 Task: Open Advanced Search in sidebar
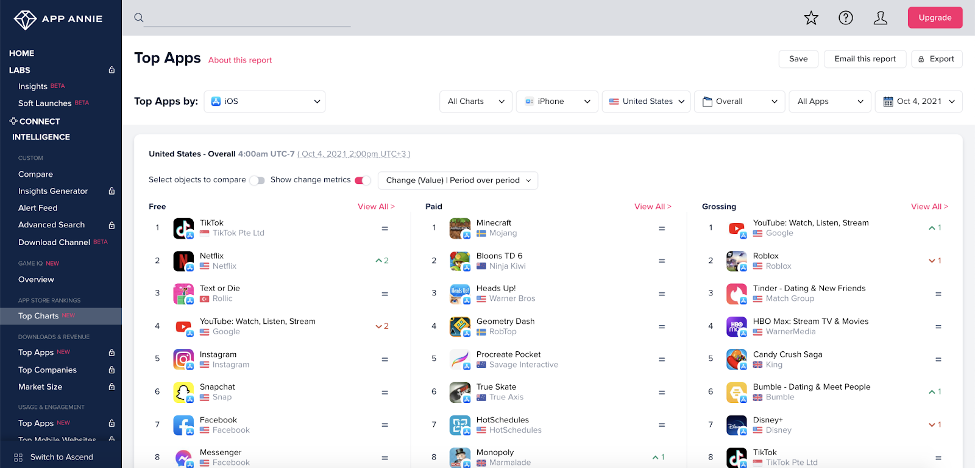click(51, 225)
